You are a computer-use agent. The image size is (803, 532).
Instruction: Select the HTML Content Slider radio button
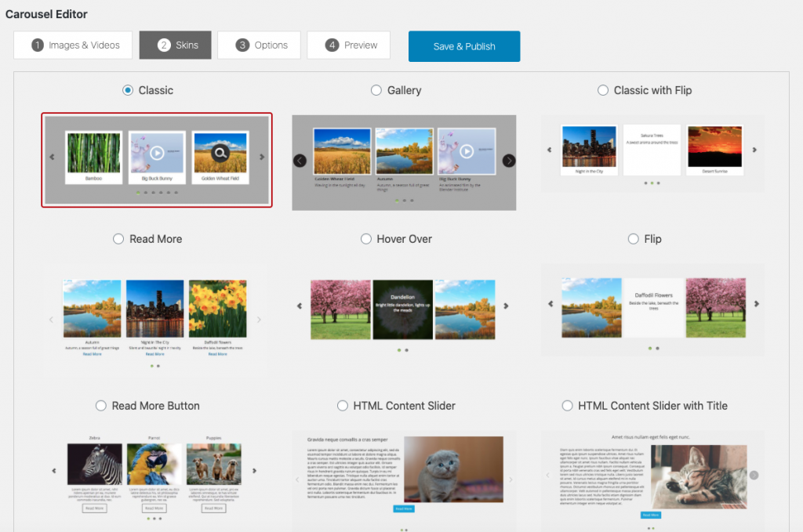coord(343,406)
